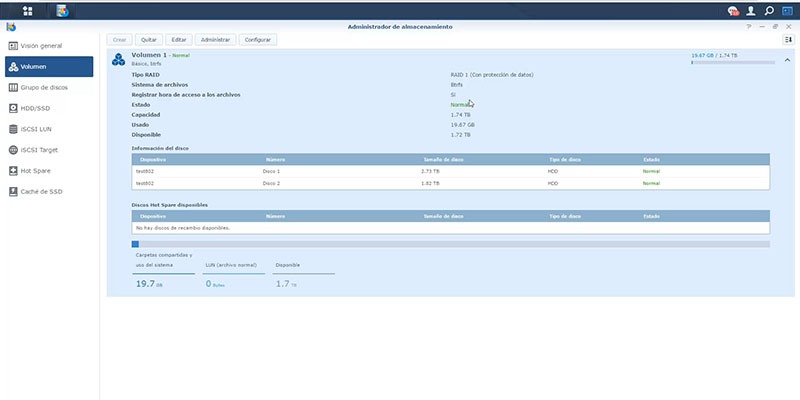Open the notifications chat bubble icon
800x400 pixels.
tap(733, 11)
